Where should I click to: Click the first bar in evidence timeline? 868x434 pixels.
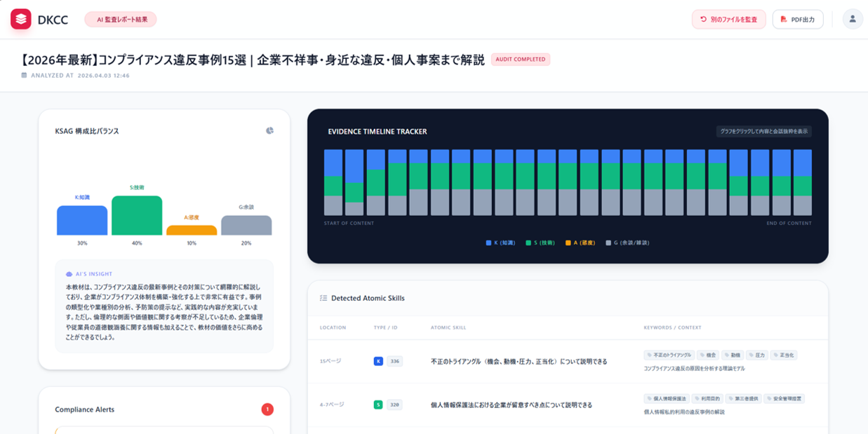coord(333,182)
